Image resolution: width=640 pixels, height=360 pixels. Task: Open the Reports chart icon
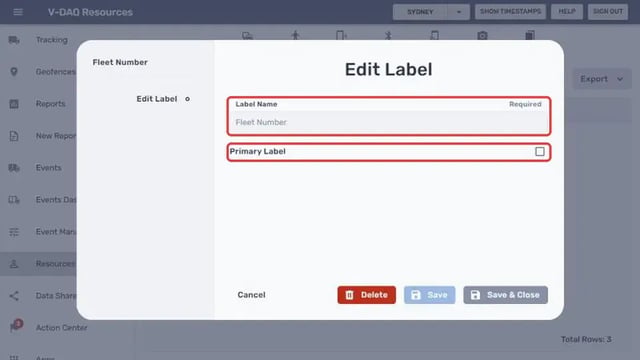14,104
